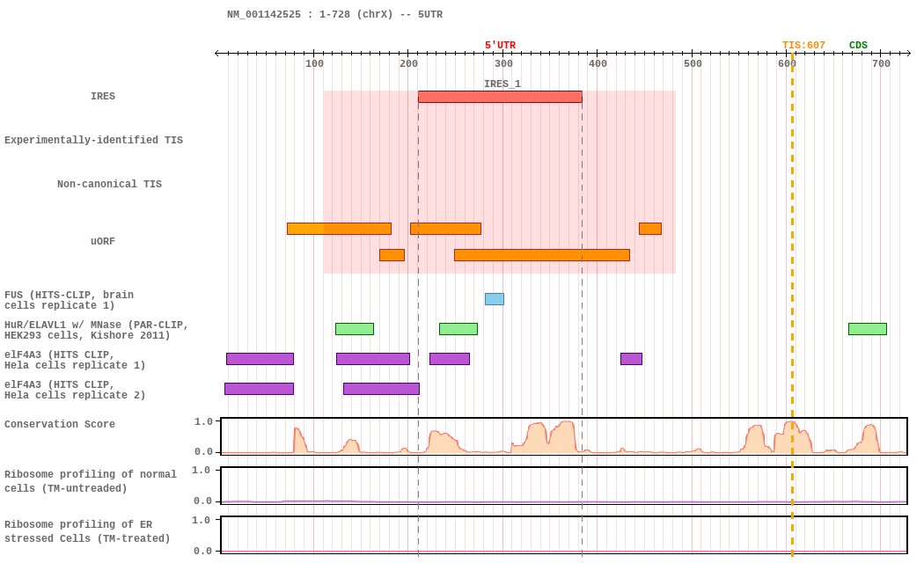Click the red IRES_1 feature bar

500,97
